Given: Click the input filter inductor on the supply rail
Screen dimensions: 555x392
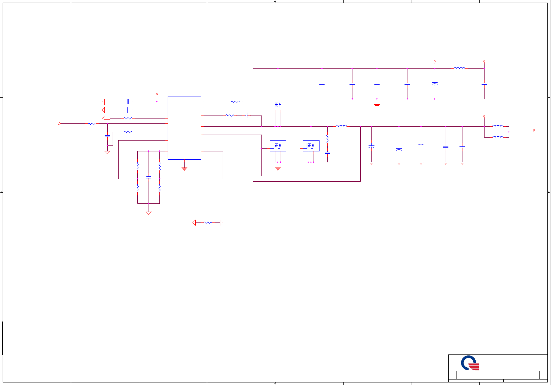Looking at the screenshot, I should (x=459, y=68).
